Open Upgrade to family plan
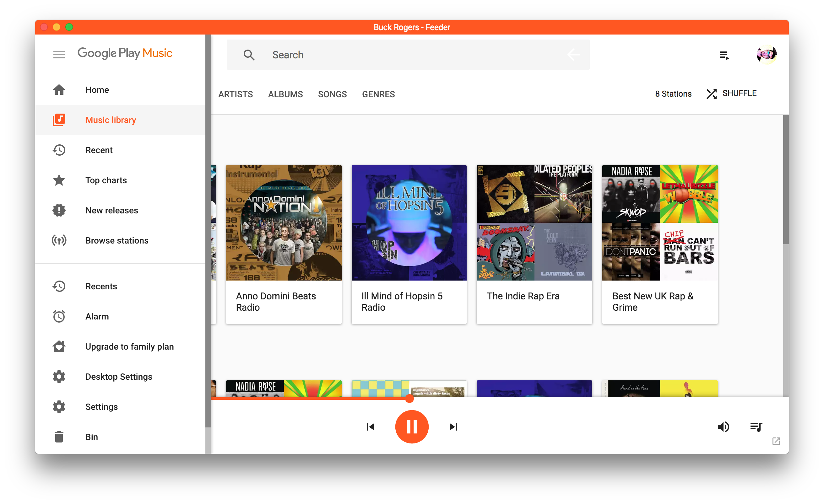 [129, 346]
